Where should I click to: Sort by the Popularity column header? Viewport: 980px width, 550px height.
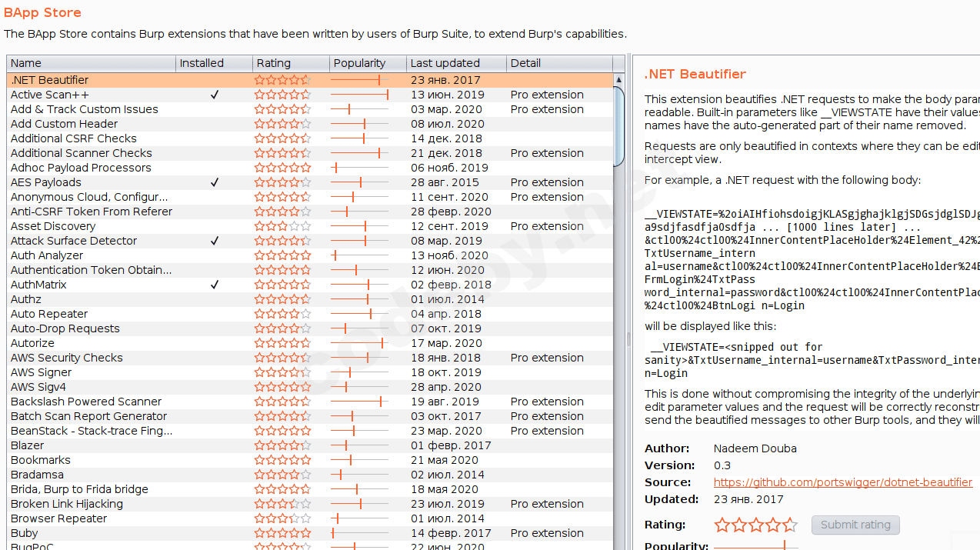tap(368, 63)
